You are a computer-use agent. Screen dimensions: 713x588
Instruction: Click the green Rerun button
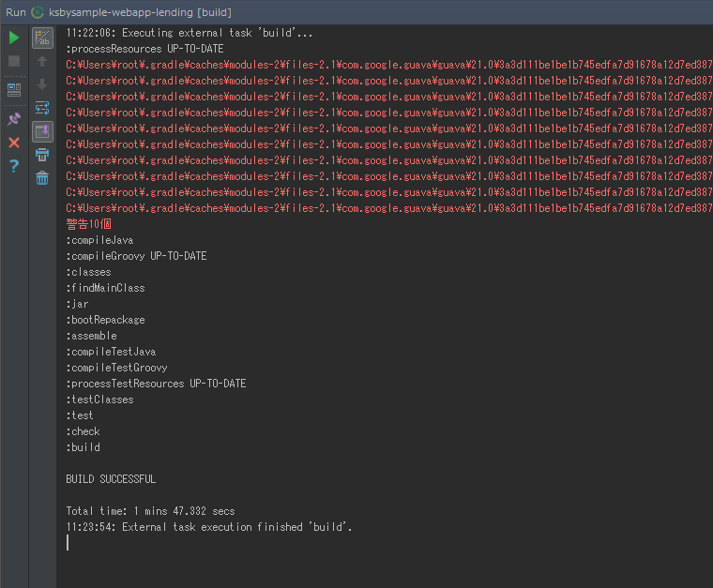[x=14, y=38]
